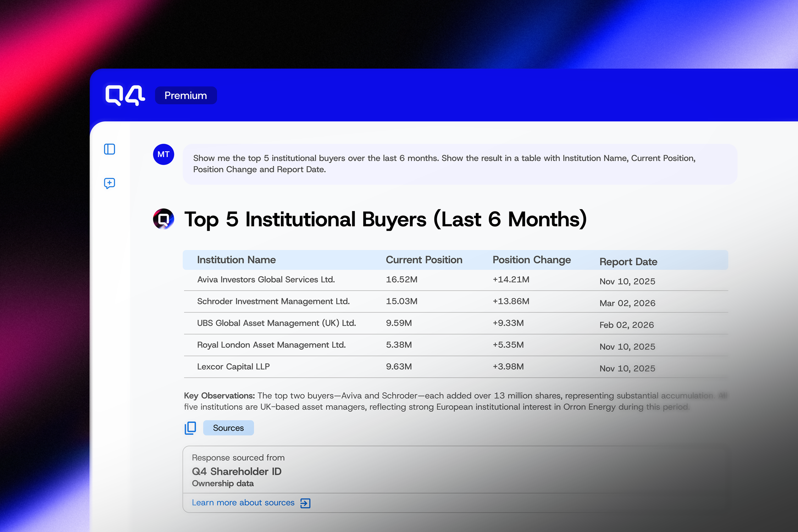Toggle the sidebar panel icon
The width and height of the screenshot is (798, 532).
110,149
